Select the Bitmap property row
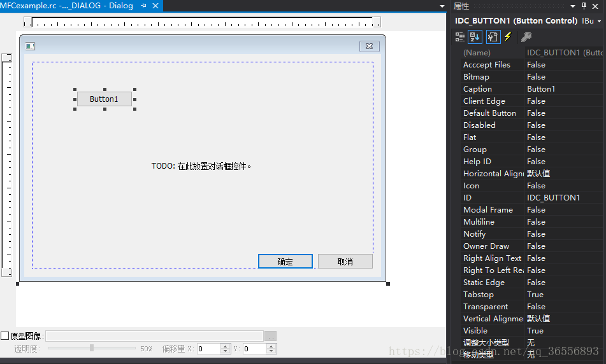 pos(530,77)
